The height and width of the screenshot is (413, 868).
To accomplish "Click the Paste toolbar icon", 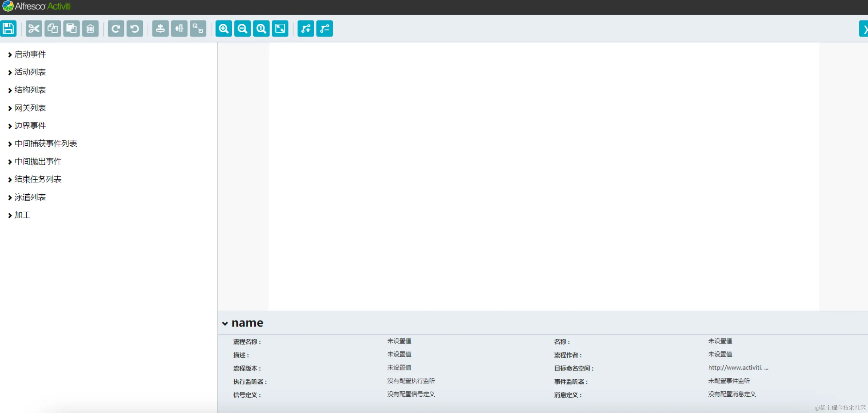I will click(71, 28).
